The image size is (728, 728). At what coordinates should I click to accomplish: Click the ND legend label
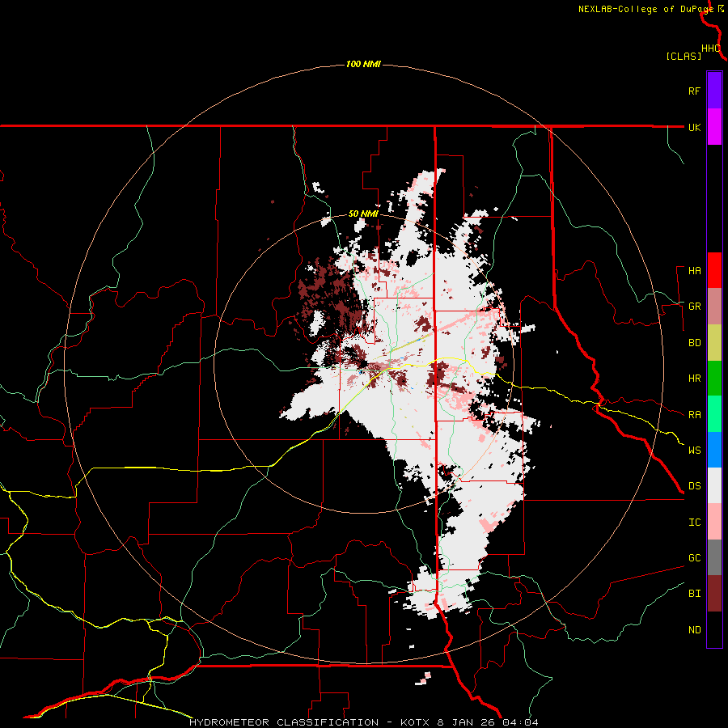coord(694,630)
